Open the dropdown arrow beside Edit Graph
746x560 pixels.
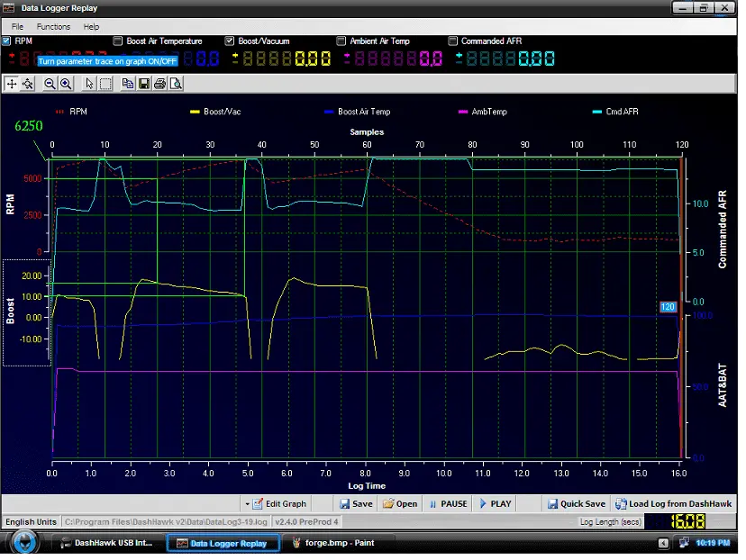[246, 504]
